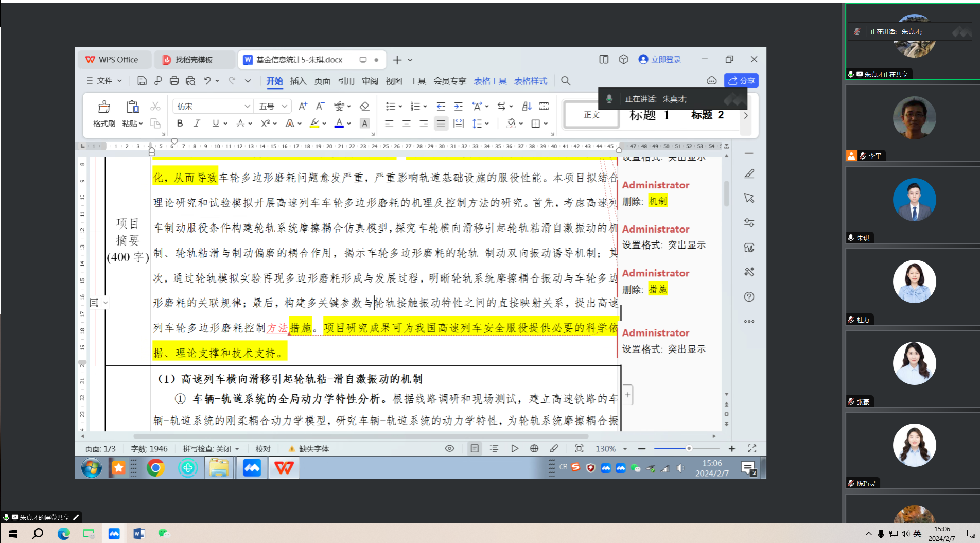Click the 分享 share button

click(x=741, y=81)
